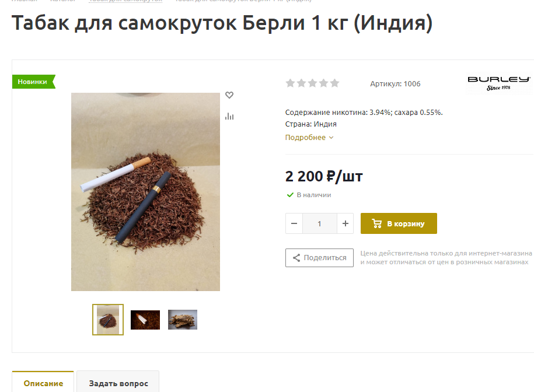This screenshot has height=392, width=534.
Task: Switch to Задать вопрос tab
Action: [x=118, y=383]
